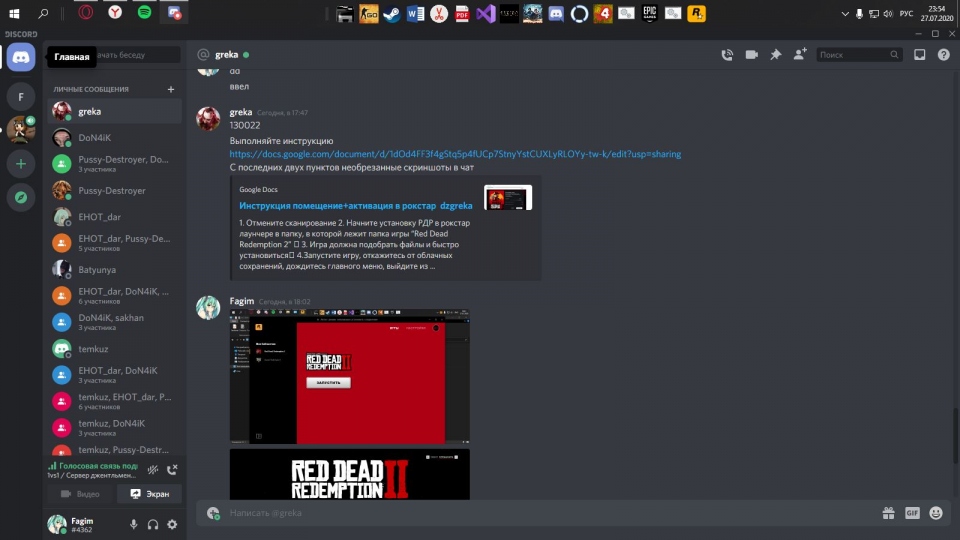Click the server avatar with voice indicator

[21, 130]
